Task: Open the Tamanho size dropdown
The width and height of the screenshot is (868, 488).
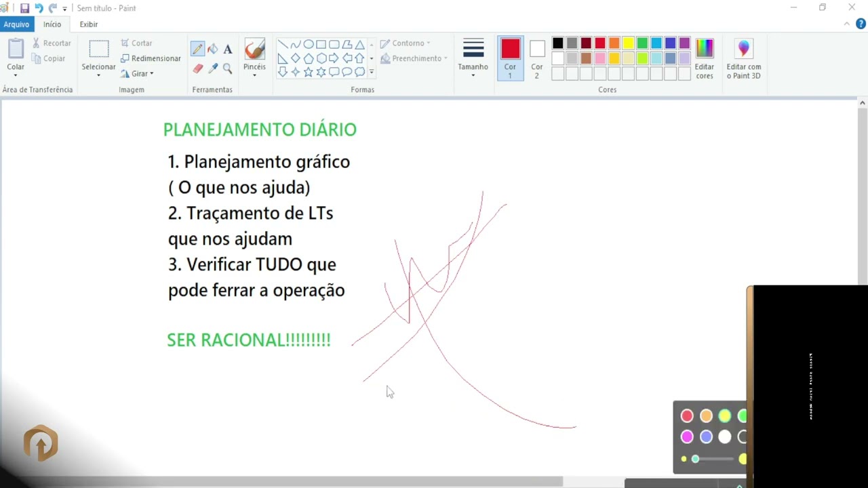Action: click(x=473, y=59)
